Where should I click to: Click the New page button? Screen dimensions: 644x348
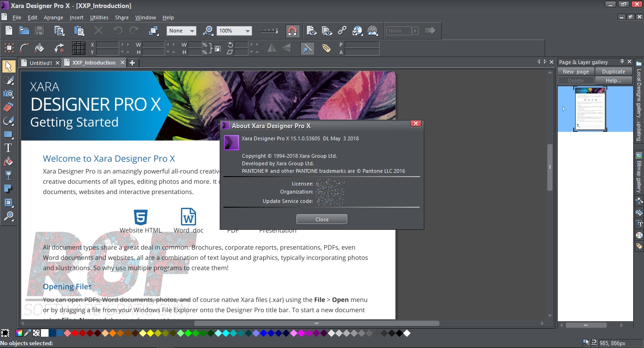(x=576, y=72)
